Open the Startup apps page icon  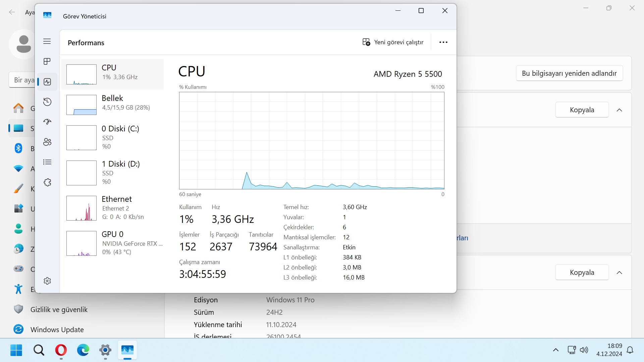(x=47, y=122)
